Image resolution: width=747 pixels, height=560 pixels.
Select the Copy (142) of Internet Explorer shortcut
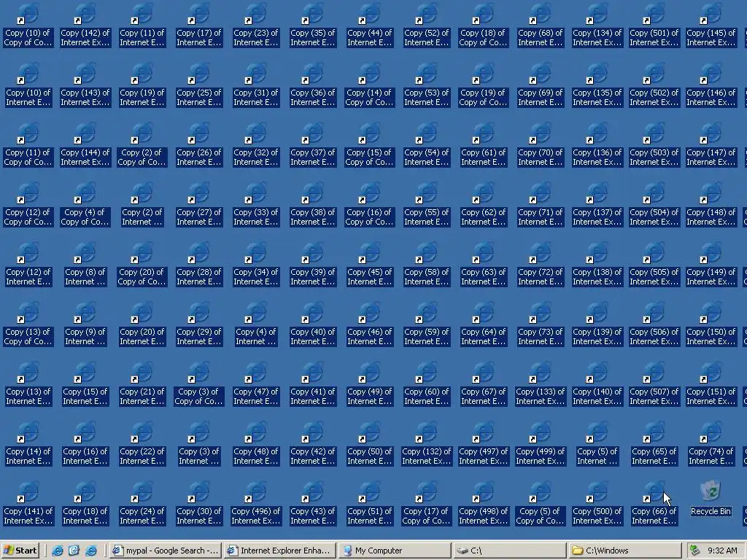click(x=85, y=25)
